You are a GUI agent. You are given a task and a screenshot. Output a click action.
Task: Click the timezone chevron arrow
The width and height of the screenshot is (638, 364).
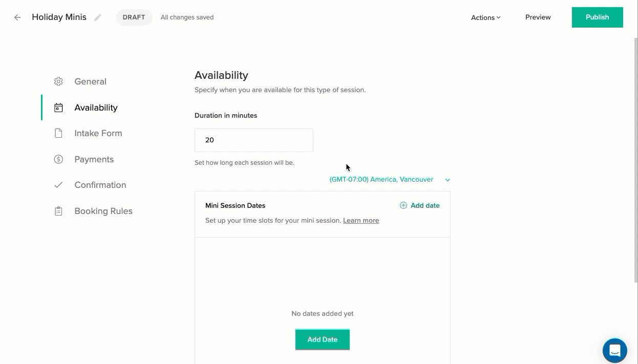[448, 180]
